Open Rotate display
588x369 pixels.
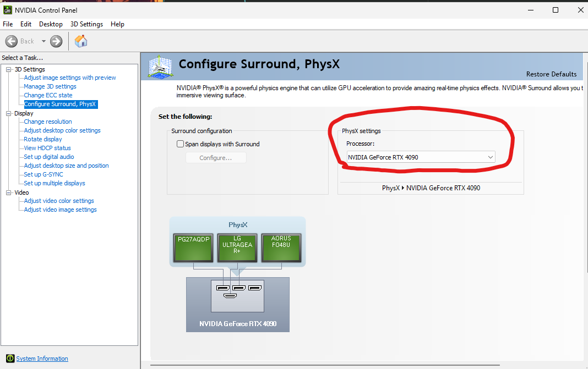coord(43,139)
